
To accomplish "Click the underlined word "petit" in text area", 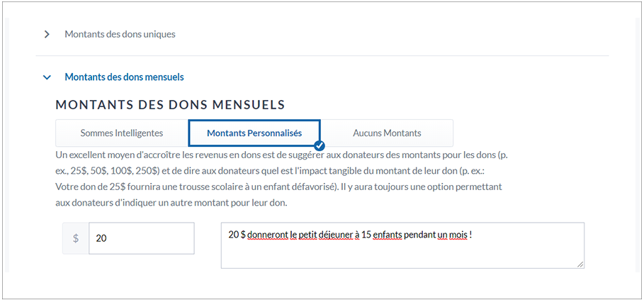I will [x=303, y=234].
